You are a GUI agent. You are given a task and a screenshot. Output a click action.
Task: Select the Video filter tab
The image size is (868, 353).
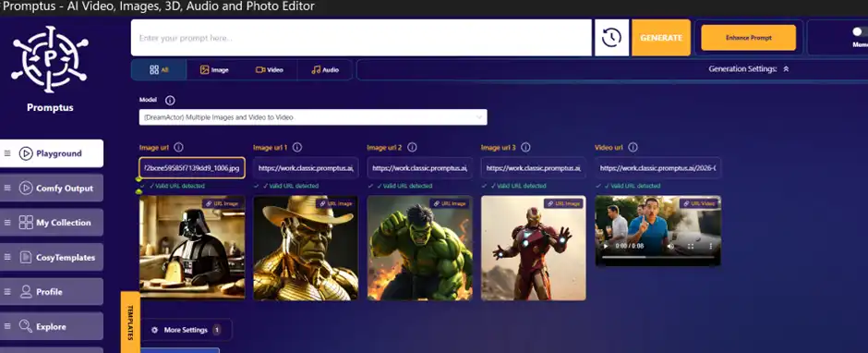[270, 70]
